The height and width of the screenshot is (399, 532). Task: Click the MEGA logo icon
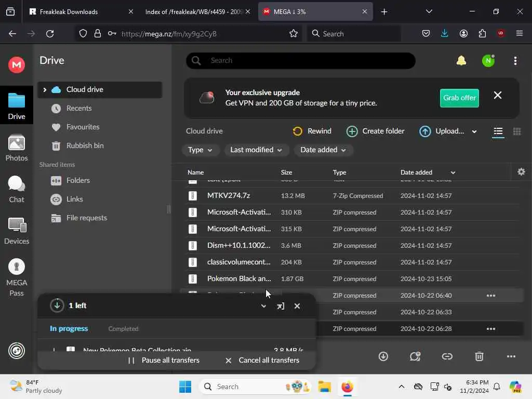(x=16, y=64)
